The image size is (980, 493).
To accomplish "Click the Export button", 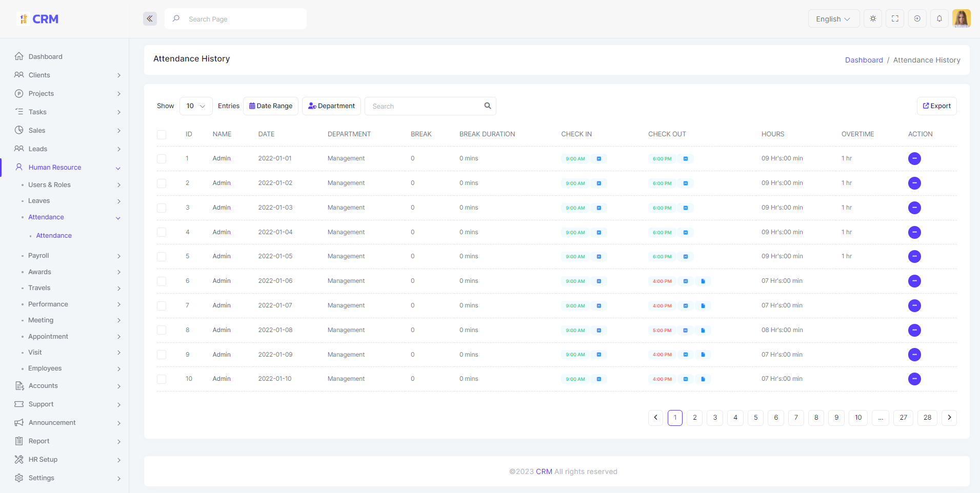I will tap(936, 106).
